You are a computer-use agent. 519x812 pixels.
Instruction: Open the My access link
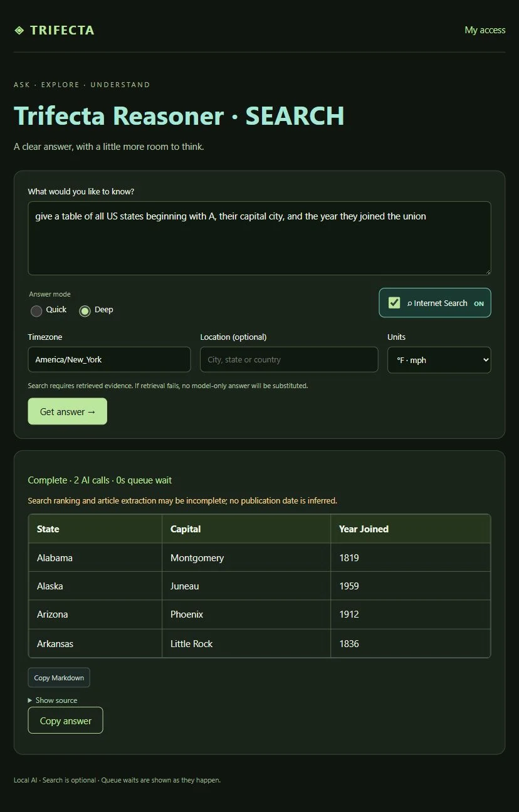(485, 30)
